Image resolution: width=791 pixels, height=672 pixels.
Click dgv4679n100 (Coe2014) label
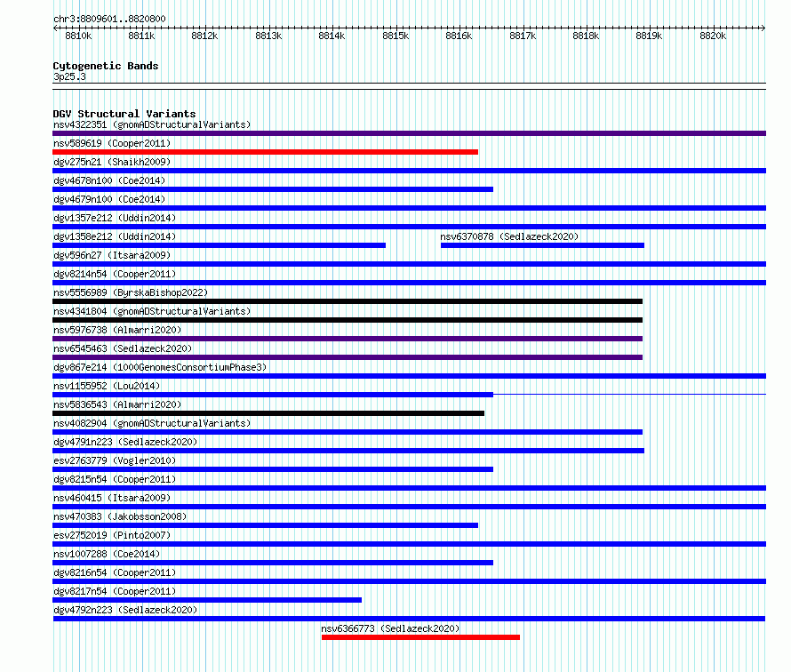(x=109, y=199)
